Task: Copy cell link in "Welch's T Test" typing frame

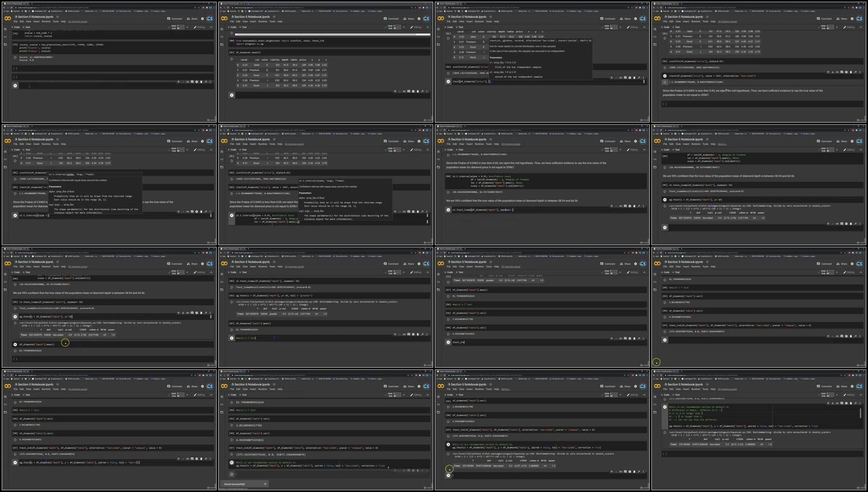Action: pyautogui.click(x=404, y=335)
